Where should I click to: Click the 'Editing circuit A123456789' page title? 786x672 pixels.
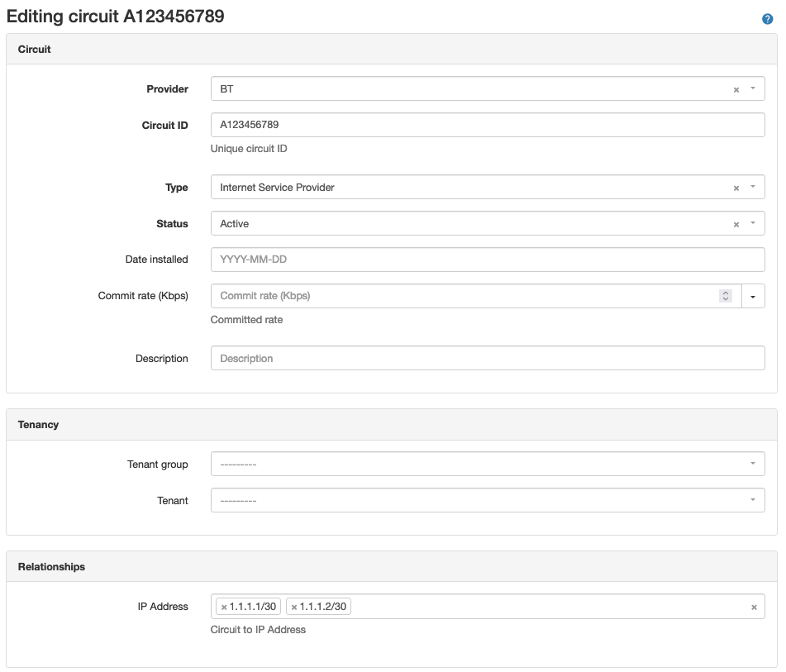click(x=115, y=16)
